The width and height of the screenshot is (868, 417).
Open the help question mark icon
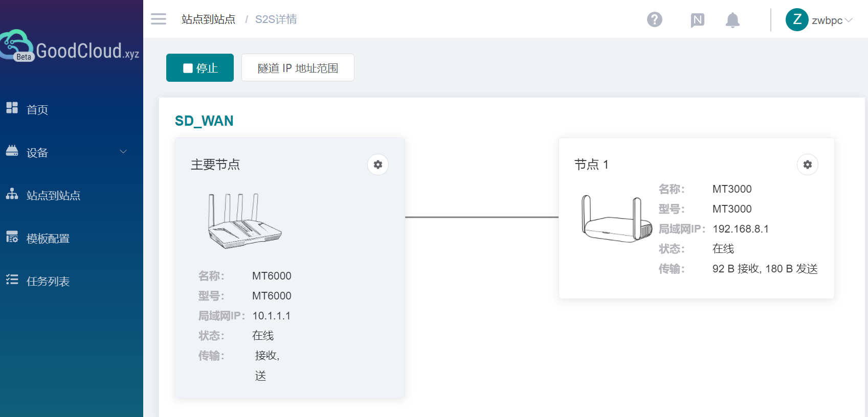(x=654, y=20)
